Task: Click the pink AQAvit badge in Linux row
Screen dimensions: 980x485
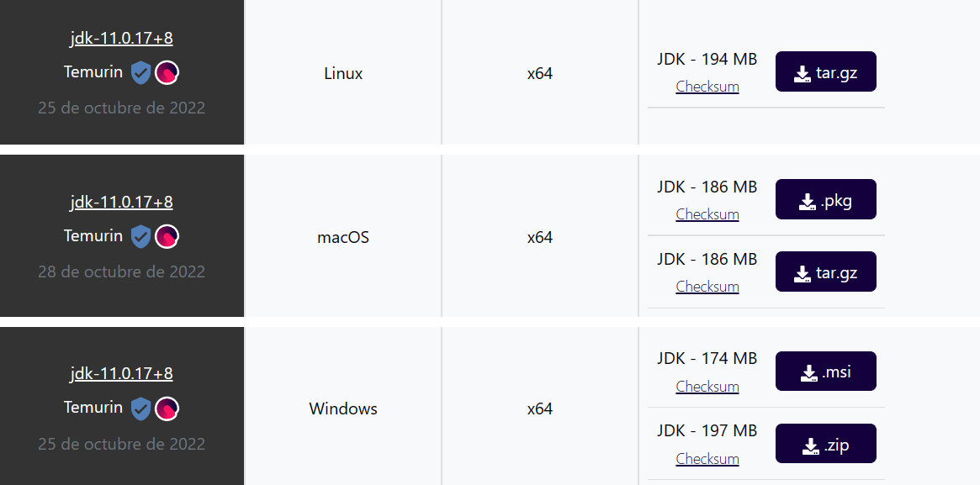Action: click(167, 73)
